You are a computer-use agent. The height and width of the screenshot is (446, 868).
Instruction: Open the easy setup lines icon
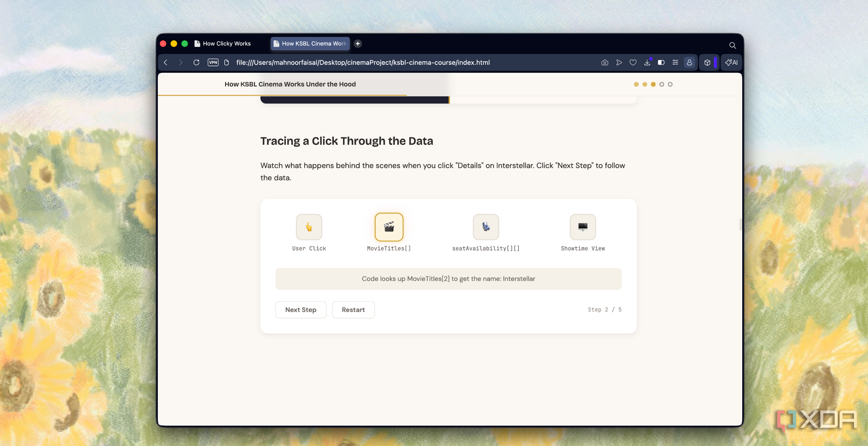675,62
